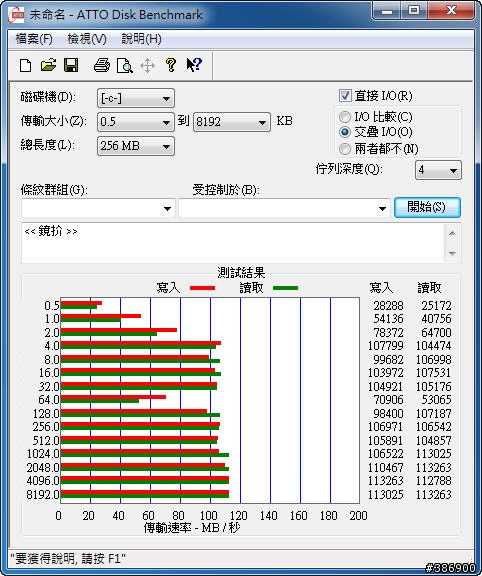
Task: Click inside the description text box
Action: pos(233,242)
